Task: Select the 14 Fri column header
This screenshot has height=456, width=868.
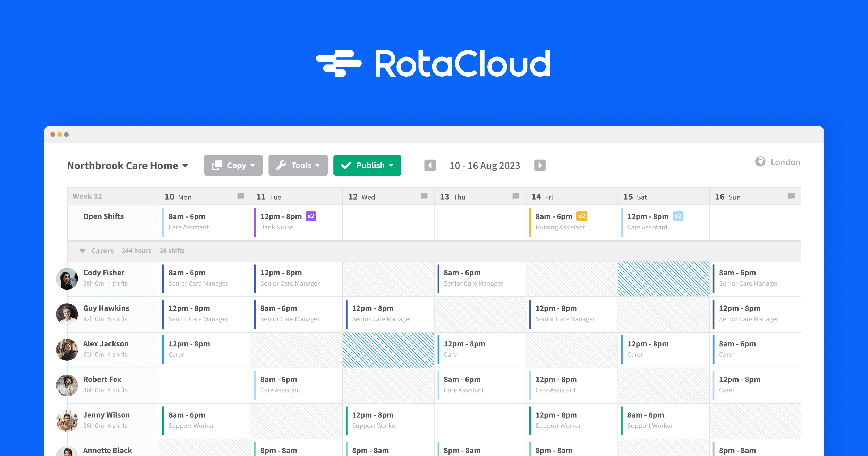Action: [x=572, y=197]
